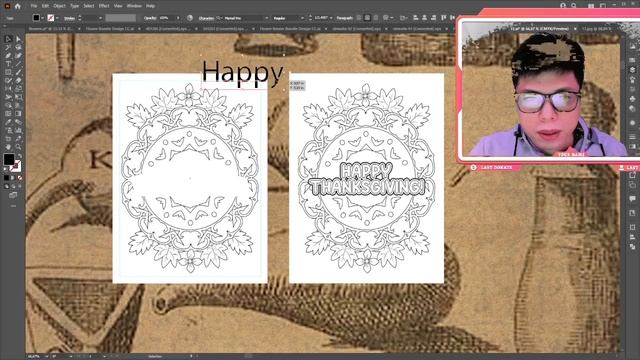Viewport: 640px width, 360px height.
Task: Click horizontal align left icon
Action: [415, 18]
